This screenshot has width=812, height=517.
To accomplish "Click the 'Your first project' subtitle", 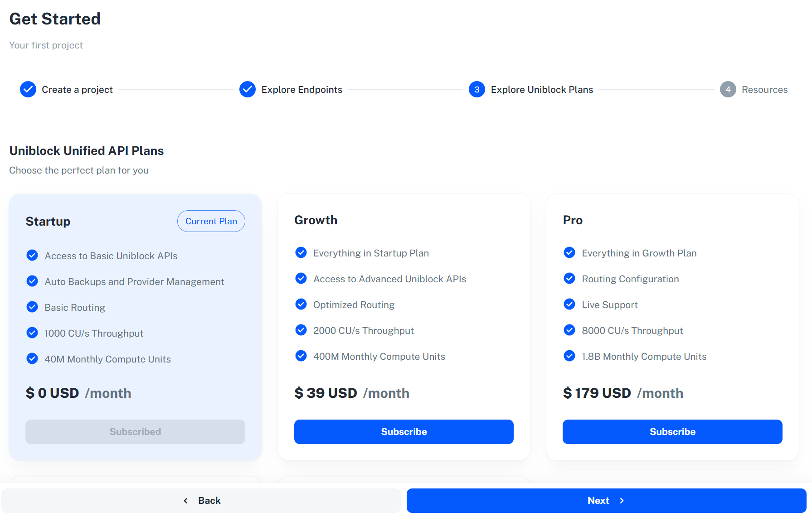I will pos(46,45).
